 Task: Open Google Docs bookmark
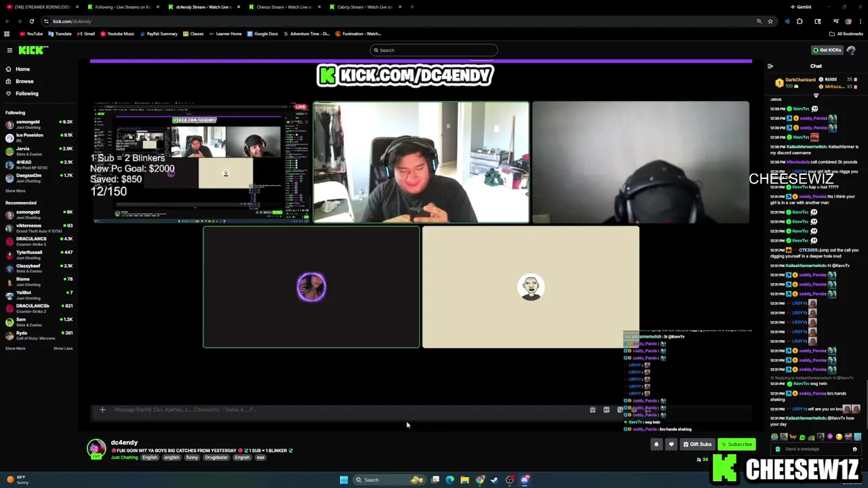[262, 33]
